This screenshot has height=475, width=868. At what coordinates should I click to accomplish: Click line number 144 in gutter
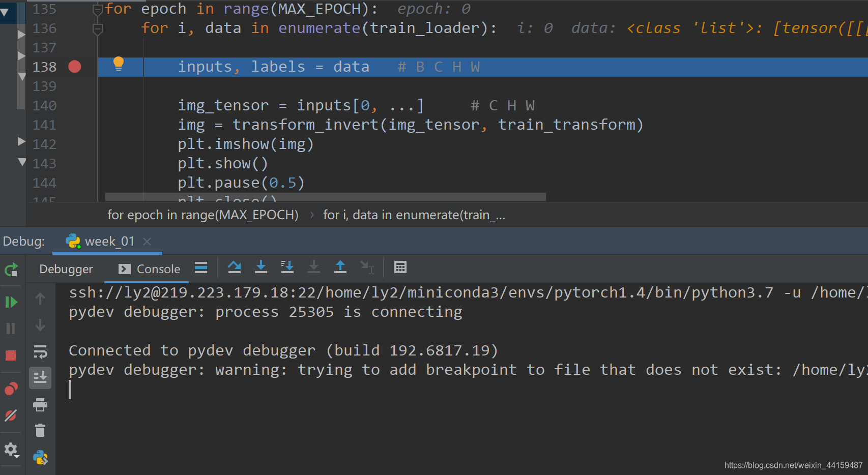(45, 183)
